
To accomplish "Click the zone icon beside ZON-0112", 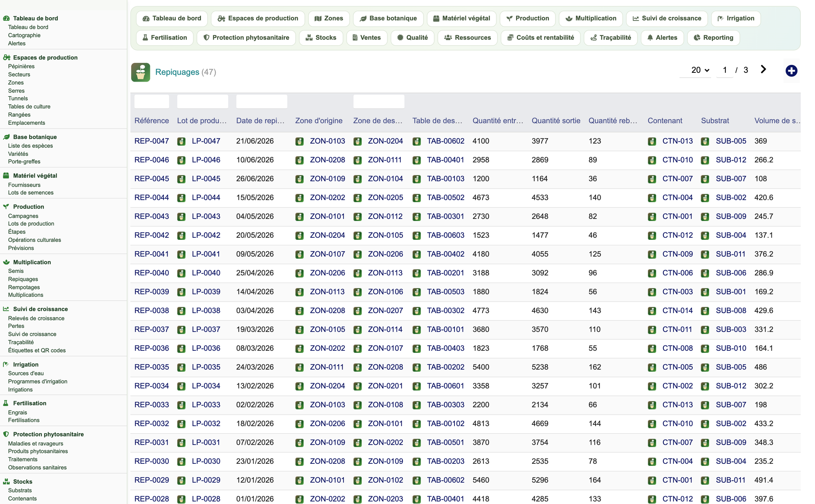I will (x=358, y=217).
